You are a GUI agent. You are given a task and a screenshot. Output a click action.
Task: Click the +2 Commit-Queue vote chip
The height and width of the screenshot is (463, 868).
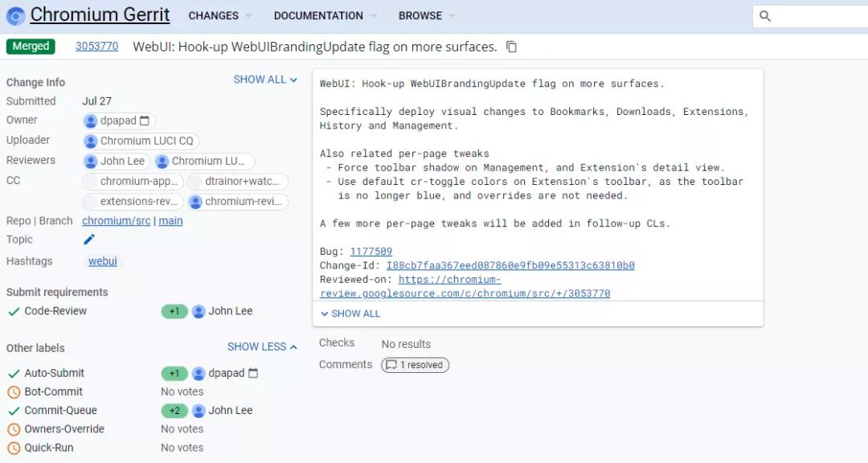point(174,411)
